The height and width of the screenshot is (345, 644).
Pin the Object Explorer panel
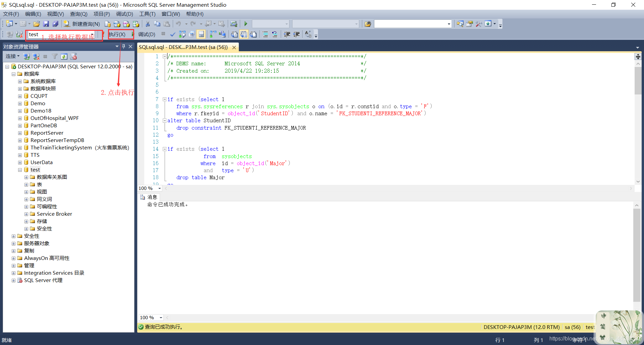pyautogui.click(x=123, y=47)
